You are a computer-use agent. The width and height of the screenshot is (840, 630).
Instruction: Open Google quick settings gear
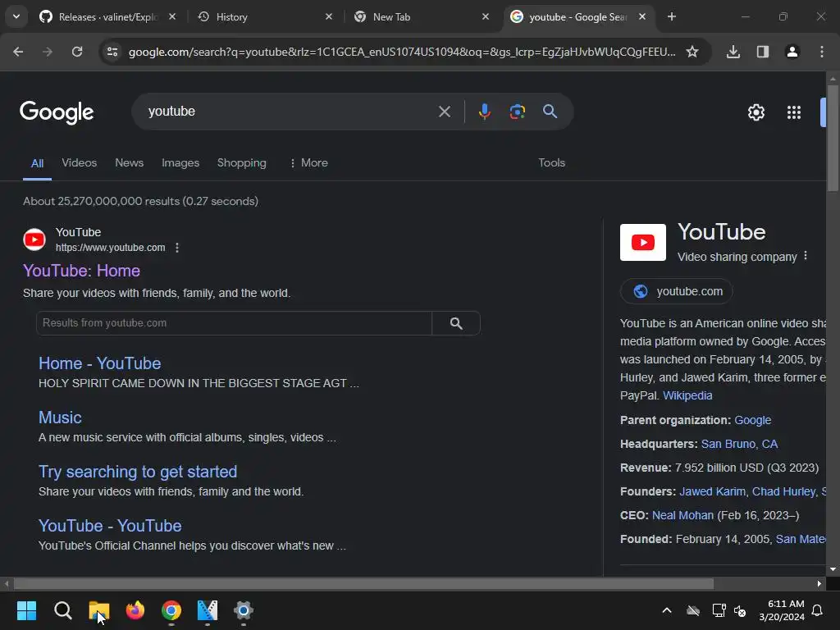pos(756,112)
